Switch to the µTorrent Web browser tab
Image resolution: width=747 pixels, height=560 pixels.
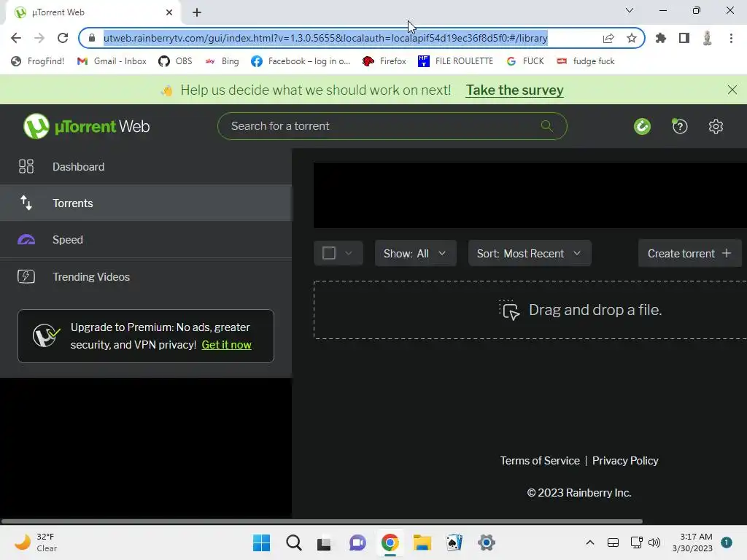coord(93,12)
